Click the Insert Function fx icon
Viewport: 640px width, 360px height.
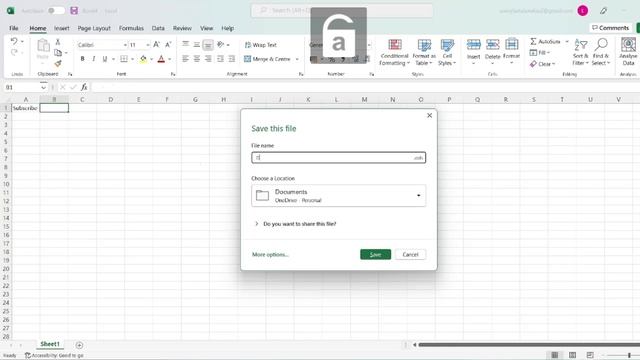point(84,87)
